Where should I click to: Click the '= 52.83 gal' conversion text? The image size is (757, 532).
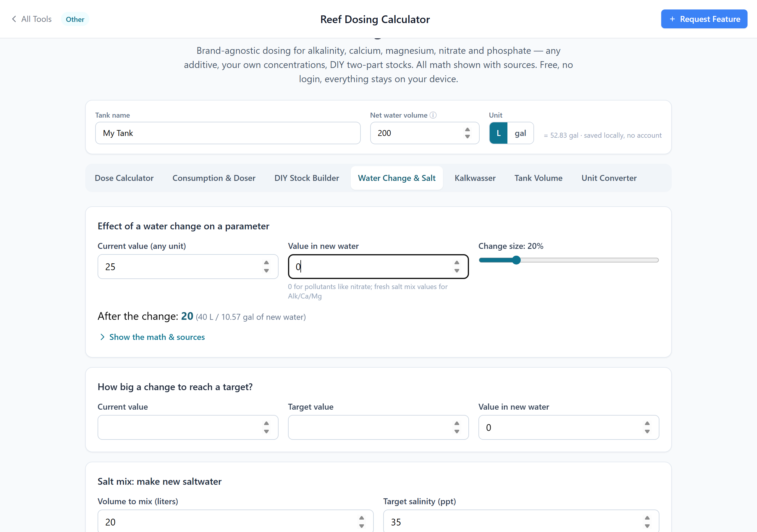(x=561, y=135)
